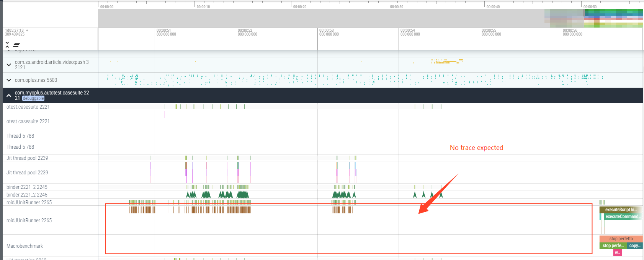Select the small pink 'w...' slice

click(x=617, y=252)
